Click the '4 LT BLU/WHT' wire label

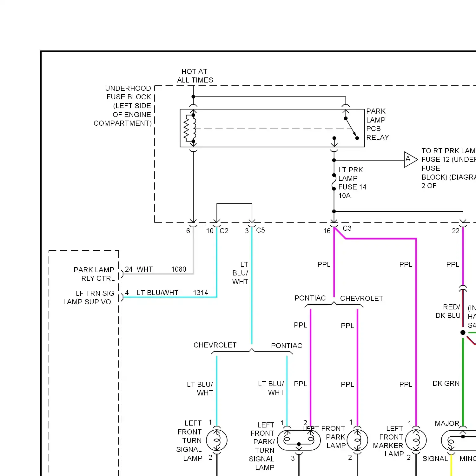(152, 293)
